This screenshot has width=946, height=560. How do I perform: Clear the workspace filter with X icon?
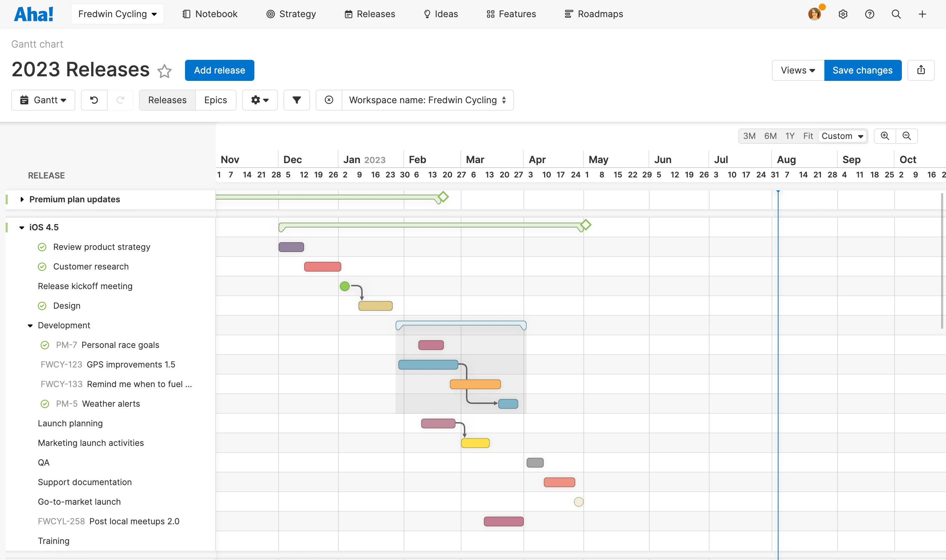(329, 100)
